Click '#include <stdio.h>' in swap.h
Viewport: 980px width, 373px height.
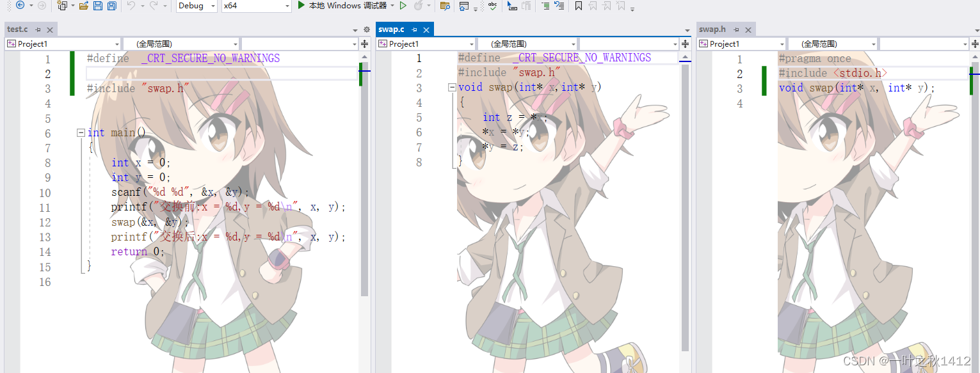click(x=833, y=73)
